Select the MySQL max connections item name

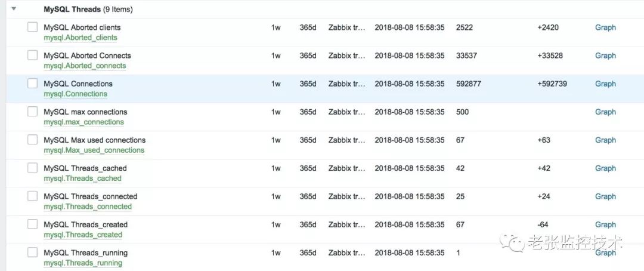(85, 112)
